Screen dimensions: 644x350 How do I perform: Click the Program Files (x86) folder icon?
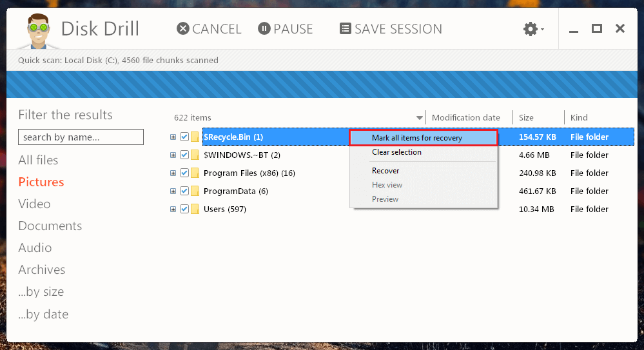click(x=195, y=173)
